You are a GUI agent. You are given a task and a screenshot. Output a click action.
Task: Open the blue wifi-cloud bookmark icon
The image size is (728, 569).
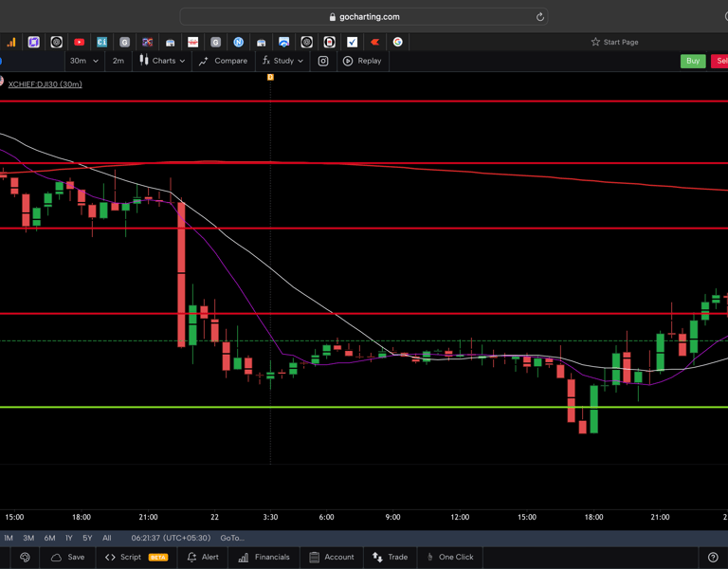[x=283, y=43]
